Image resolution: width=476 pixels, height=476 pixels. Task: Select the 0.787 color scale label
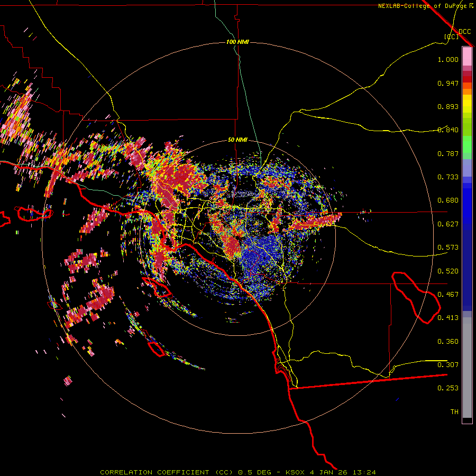tap(448, 153)
